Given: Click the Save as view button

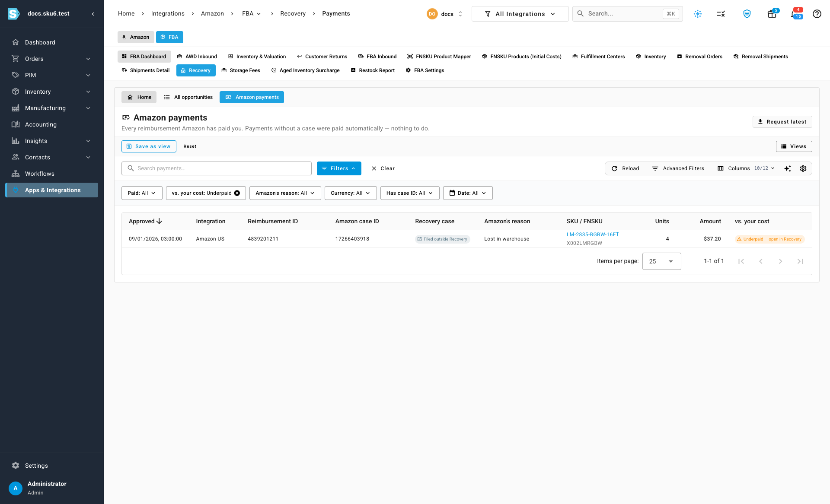Looking at the screenshot, I should (x=149, y=146).
